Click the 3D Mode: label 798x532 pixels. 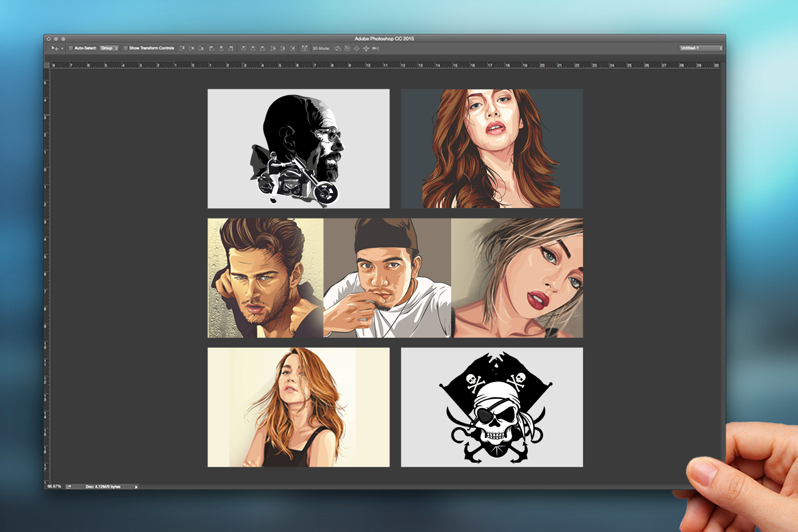click(321, 48)
